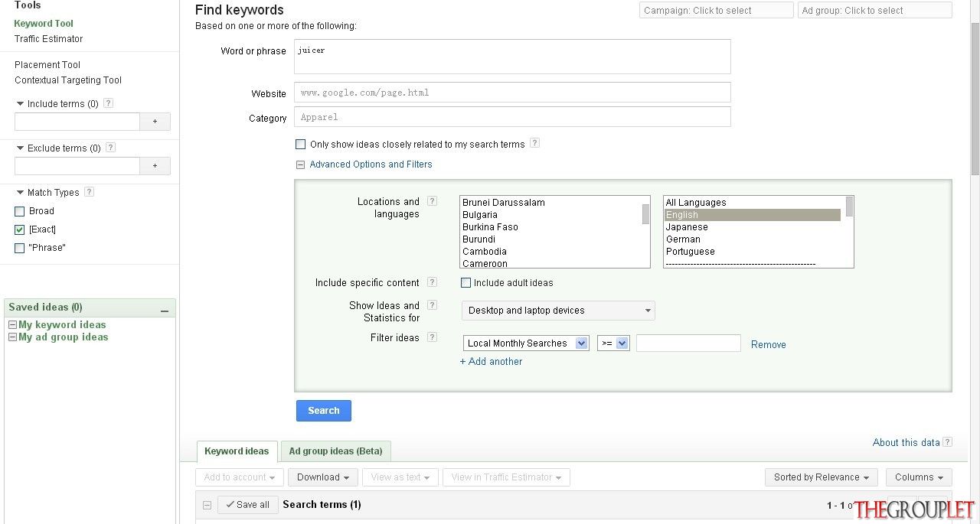Click help icon beside About this data
This screenshot has height=524, width=980.
click(x=948, y=442)
